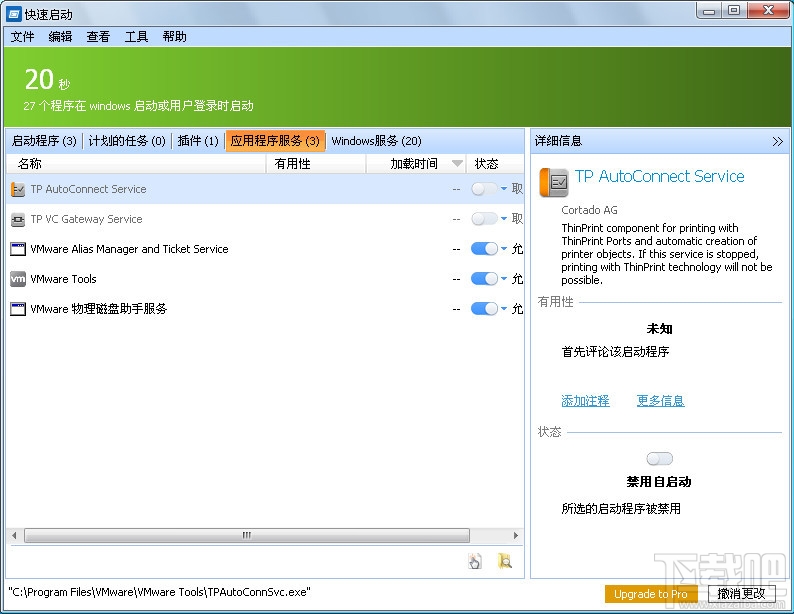The height and width of the screenshot is (614, 794).
Task: Click the TP AutoConnect Service row icon
Action: [x=18, y=189]
